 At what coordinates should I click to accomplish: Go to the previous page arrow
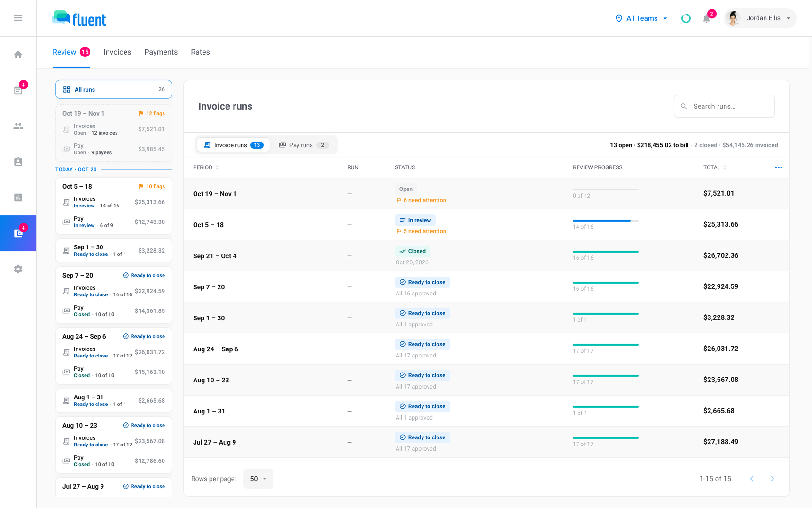(752, 479)
